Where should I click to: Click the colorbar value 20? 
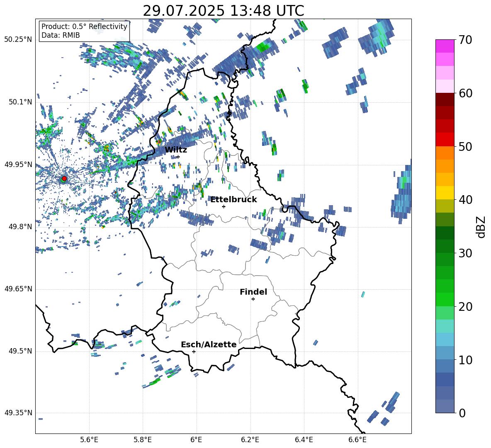[465, 306]
